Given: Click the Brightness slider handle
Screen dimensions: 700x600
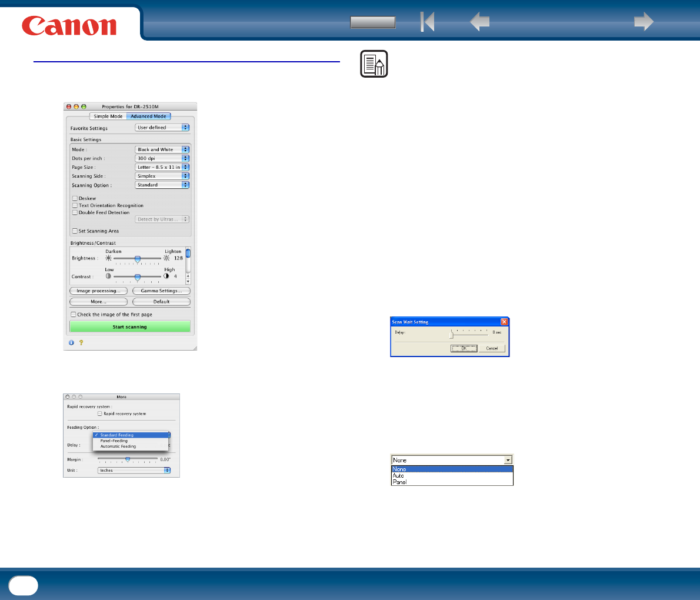Looking at the screenshot, I should [138, 259].
